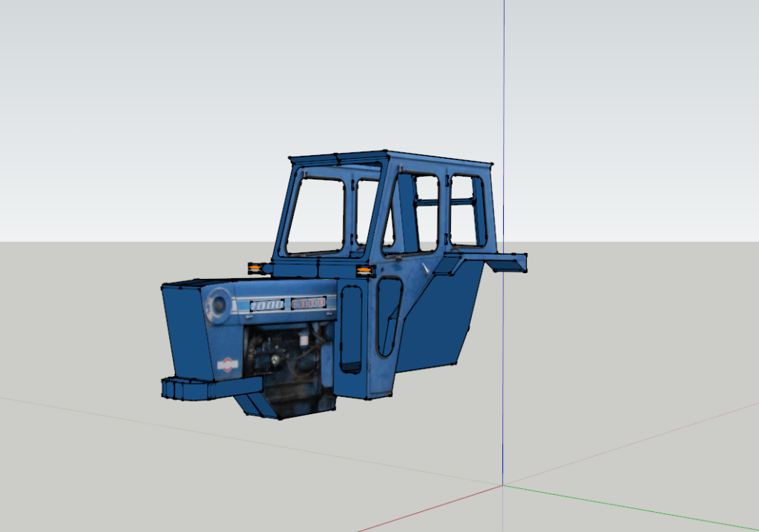Select the front bumper weight of the tractor

[x=211, y=387]
